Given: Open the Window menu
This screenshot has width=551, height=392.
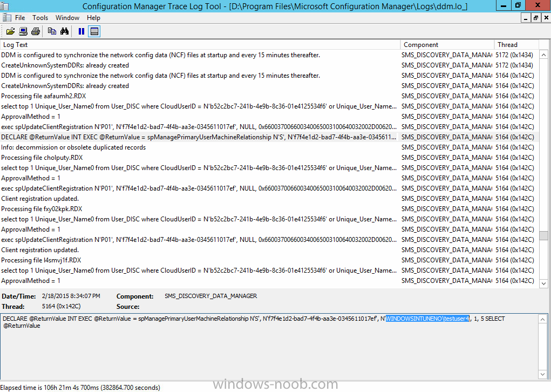Looking at the screenshot, I should point(67,18).
